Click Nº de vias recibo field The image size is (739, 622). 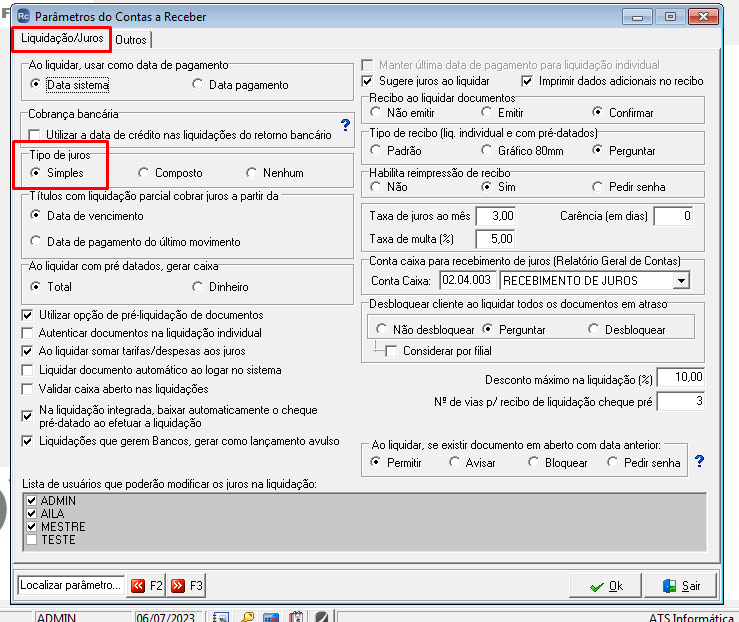681,401
